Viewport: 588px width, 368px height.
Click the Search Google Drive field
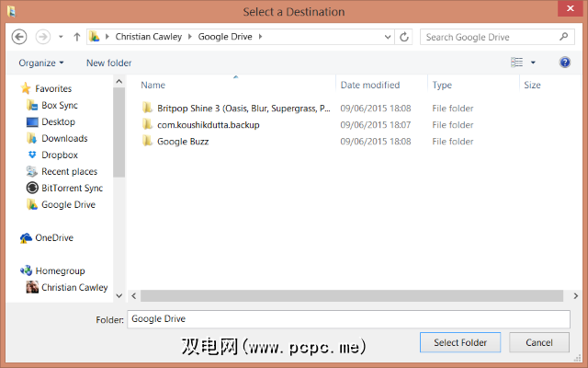click(497, 37)
